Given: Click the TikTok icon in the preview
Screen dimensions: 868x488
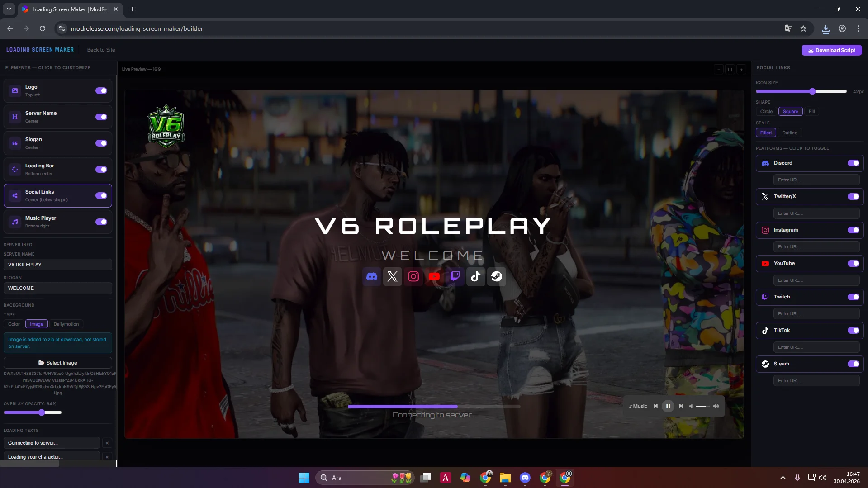Looking at the screenshot, I should (x=475, y=276).
